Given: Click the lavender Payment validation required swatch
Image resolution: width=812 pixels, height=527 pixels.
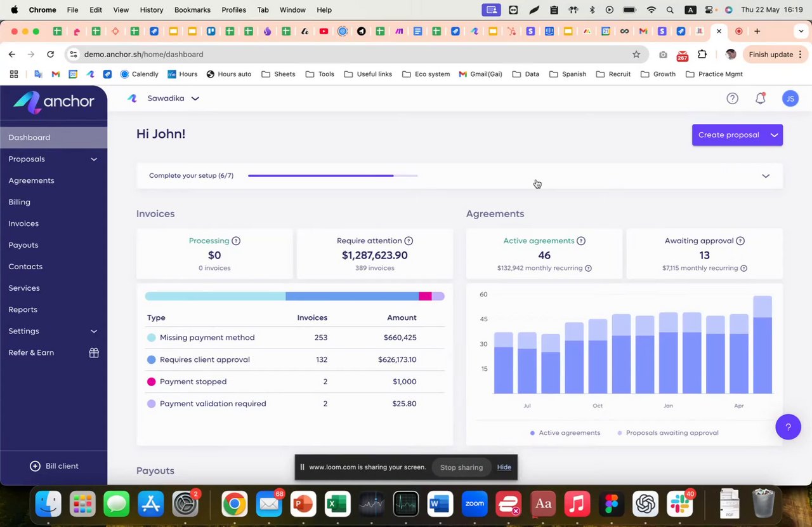Looking at the screenshot, I should (151, 404).
